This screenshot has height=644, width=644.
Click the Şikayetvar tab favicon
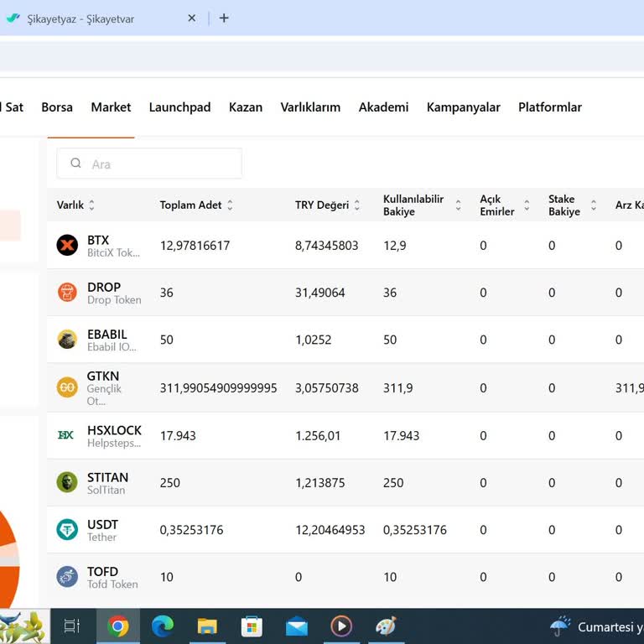[13, 18]
